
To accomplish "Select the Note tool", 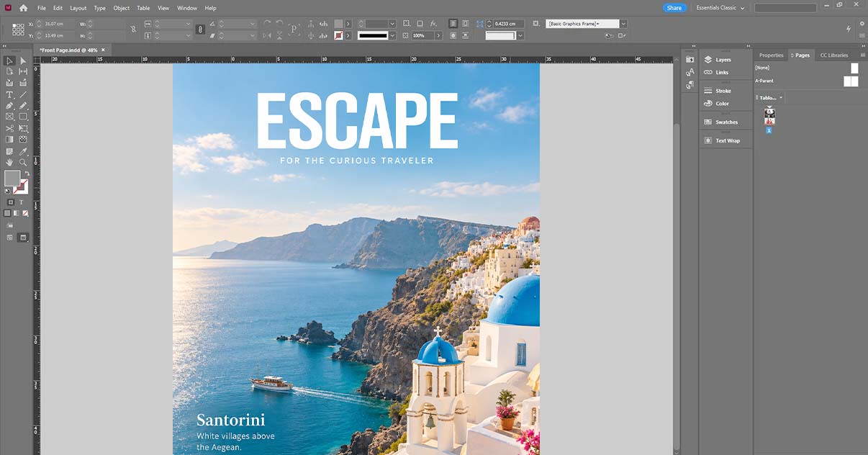I will 9,151.
